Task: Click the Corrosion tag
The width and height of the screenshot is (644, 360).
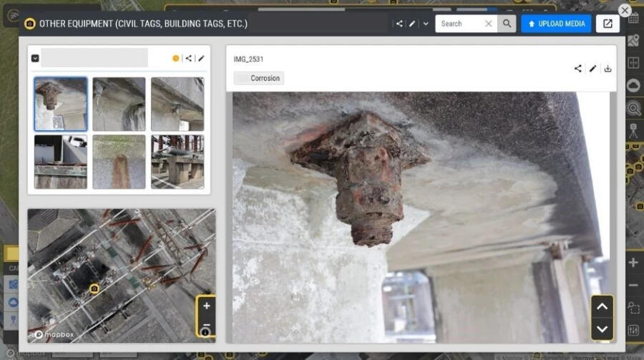Action: coord(259,78)
